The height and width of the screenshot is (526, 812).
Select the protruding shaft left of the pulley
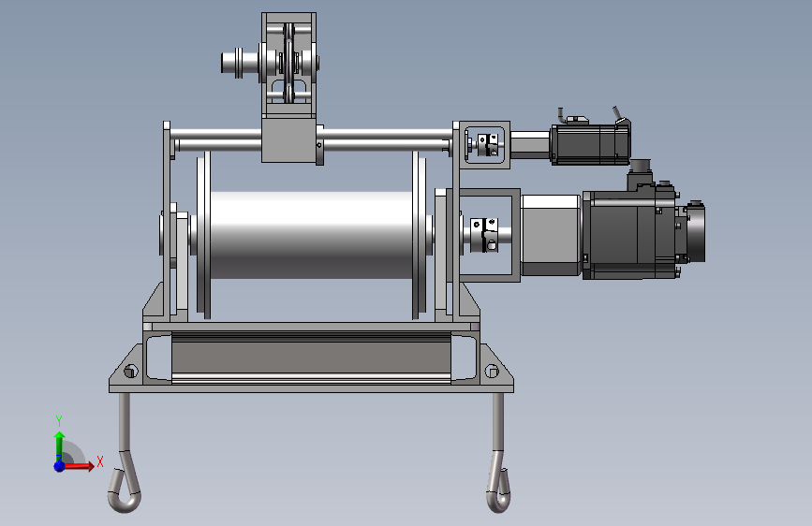click(x=240, y=63)
